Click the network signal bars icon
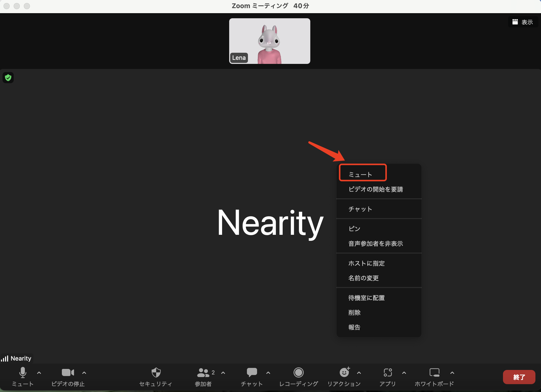 click(x=5, y=358)
